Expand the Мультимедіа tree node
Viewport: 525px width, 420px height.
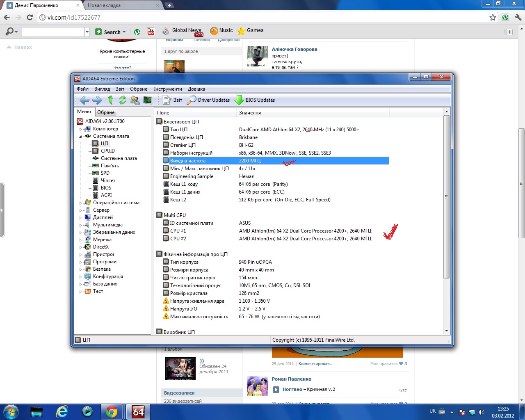pyautogui.click(x=80, y=225)
